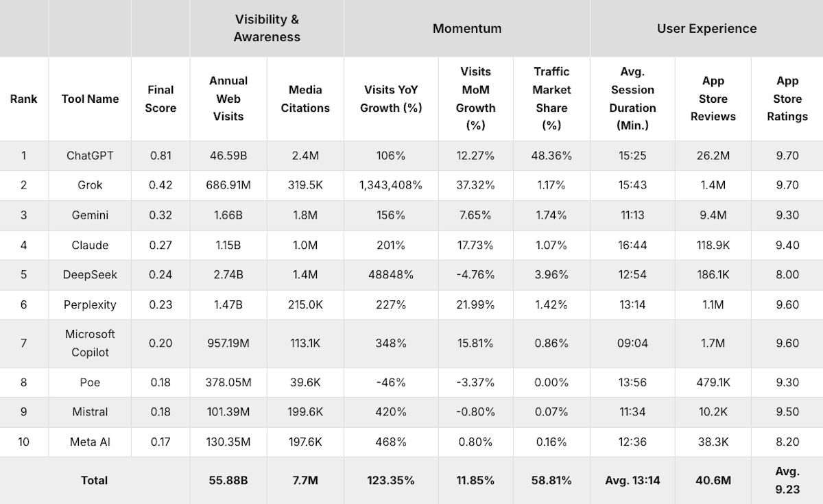Screen dimensions: 823x504
Task: Select the Annual Web Visits column header
Action: coord(228,99)
